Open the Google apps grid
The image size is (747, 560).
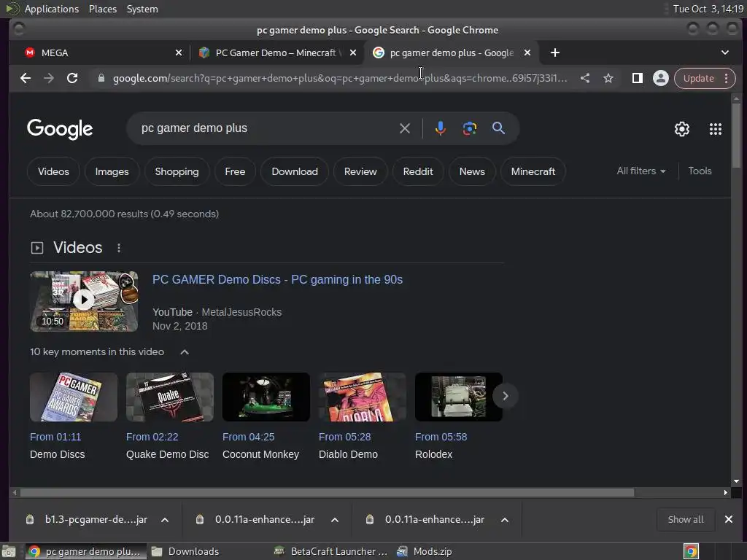coord(715,129)
